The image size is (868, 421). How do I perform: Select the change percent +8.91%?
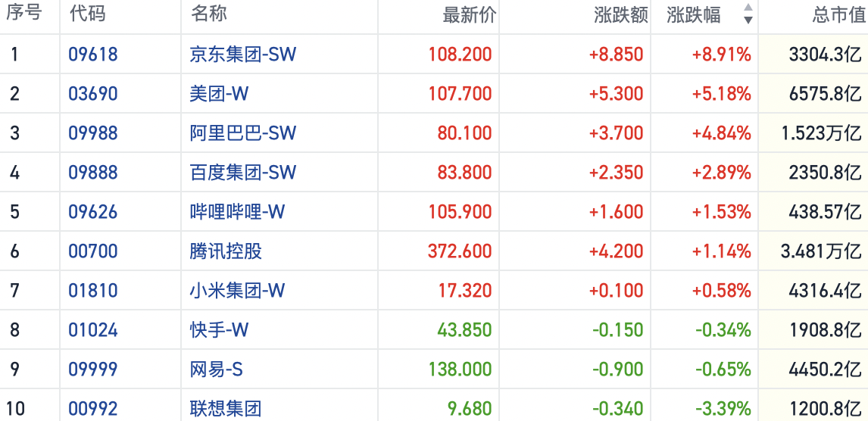pyautogui.click(x=722, y=55)
